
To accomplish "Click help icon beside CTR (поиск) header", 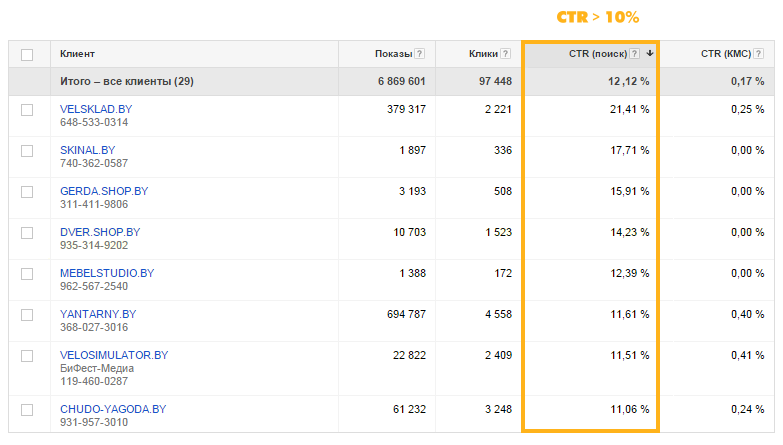I will 635,54.
